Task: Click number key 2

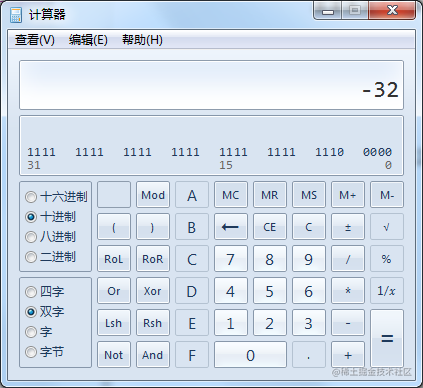Action: (x=270, y=323)
